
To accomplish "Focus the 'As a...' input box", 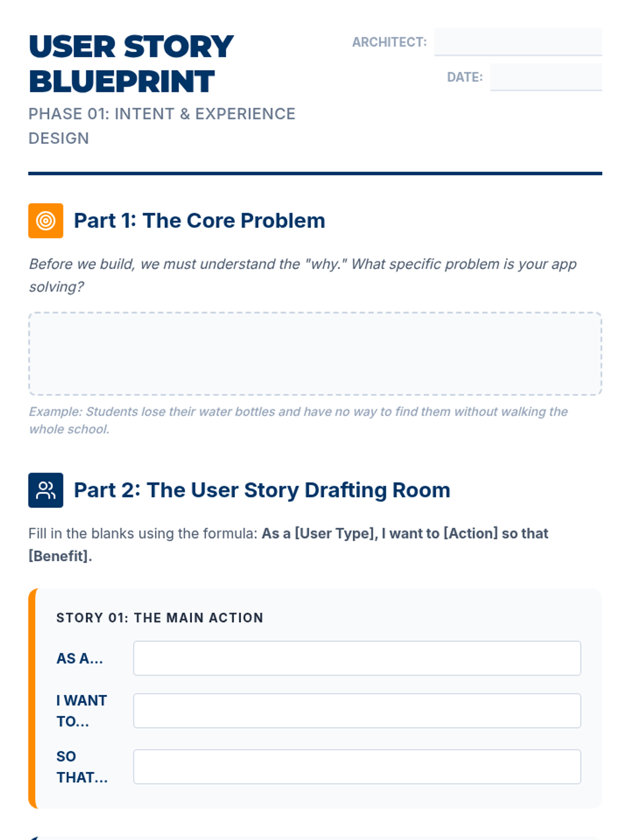I will click(x=357, y=658).
